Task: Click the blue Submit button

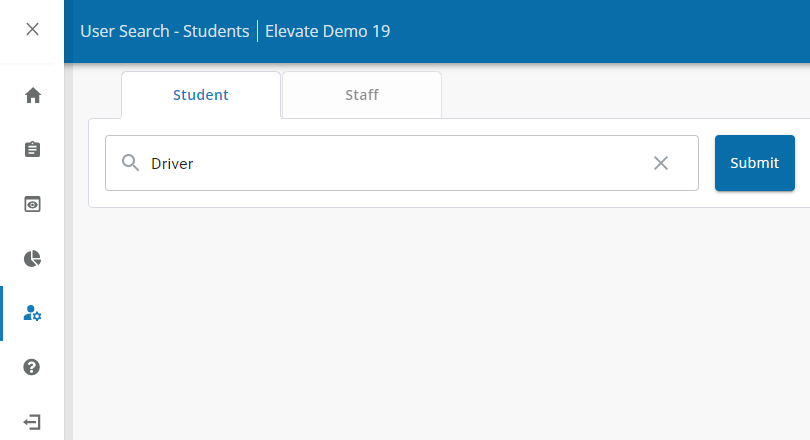Action: pos(755,163)
